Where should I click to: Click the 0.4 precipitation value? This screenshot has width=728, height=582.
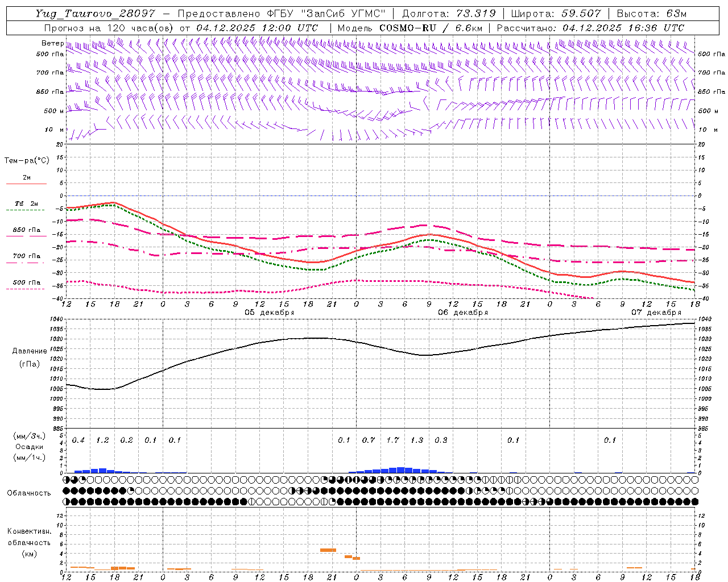pyautogui.click(x=78, y=440)
